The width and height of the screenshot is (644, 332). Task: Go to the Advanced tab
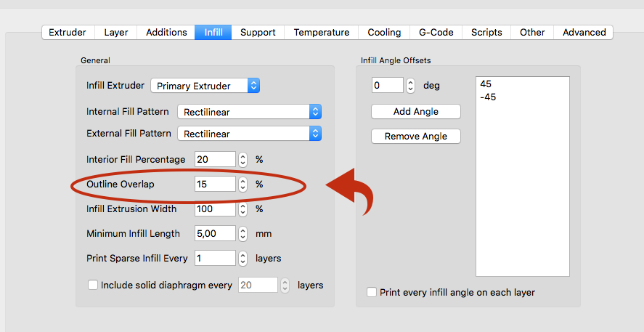tap(584, 33)
